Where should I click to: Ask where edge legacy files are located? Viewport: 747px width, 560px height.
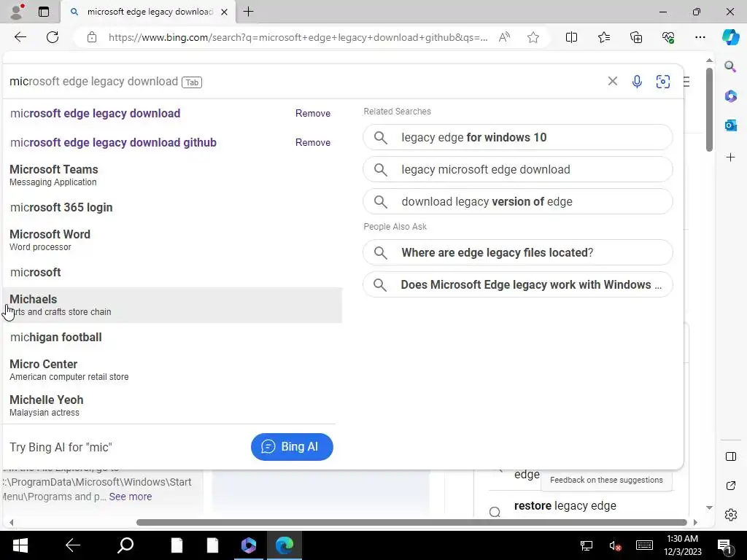click(518, 252)
